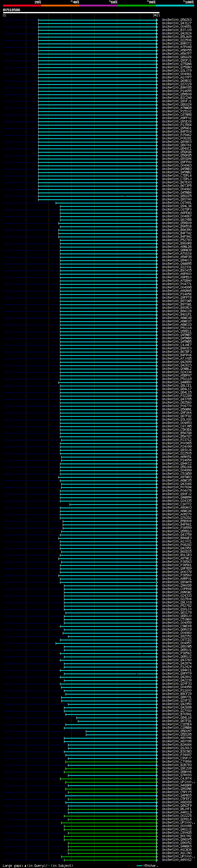Click hit label UniRef100_Q762D2
The height and width of the screenshot is (868, 197).
tap(177, 518)
